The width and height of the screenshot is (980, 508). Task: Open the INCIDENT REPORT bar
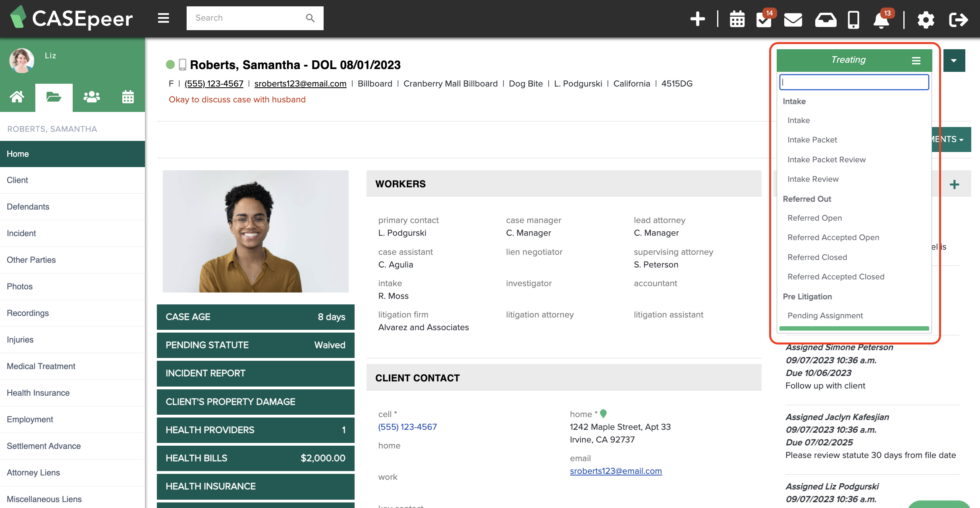255,373
